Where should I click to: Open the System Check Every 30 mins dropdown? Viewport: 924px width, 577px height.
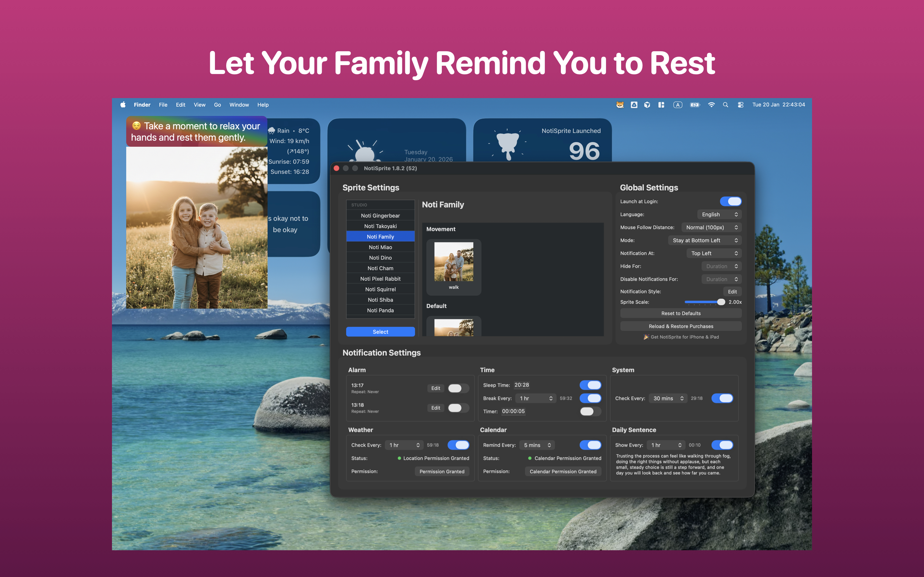(x=668, y=398)
